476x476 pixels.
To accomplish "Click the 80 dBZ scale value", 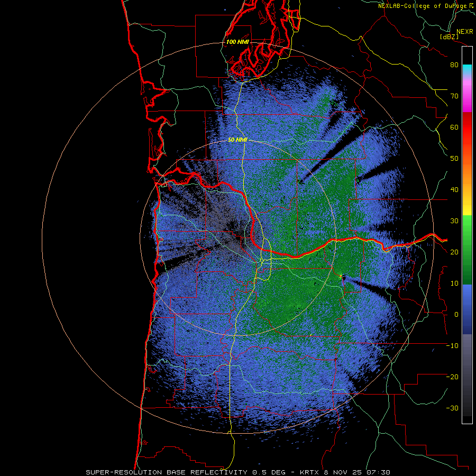I will click(454, 65).
